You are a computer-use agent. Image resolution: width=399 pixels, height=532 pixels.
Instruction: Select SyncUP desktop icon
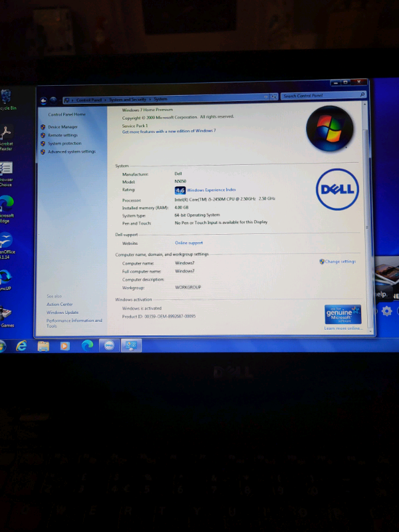point(5,280)
